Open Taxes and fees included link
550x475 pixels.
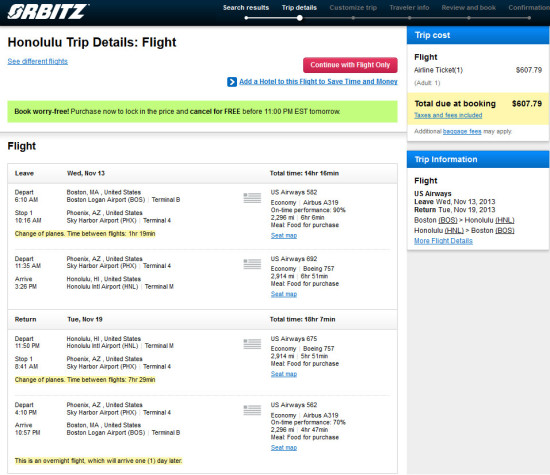pos(448,115)
